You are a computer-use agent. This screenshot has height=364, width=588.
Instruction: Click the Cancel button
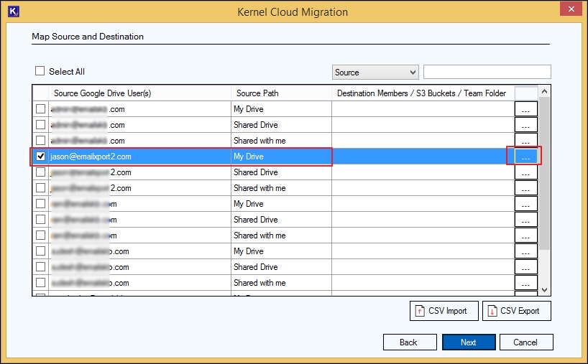pyautogui.click(x=526, y=342)
